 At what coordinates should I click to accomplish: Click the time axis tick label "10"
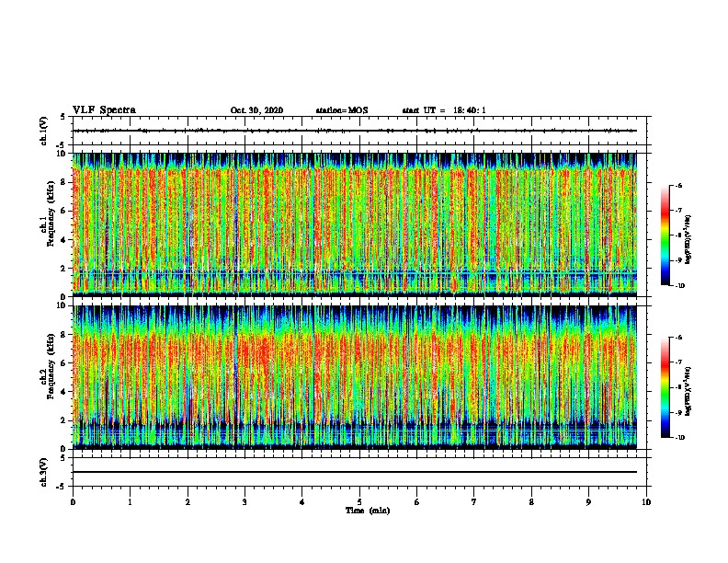[x=646, y=502]
